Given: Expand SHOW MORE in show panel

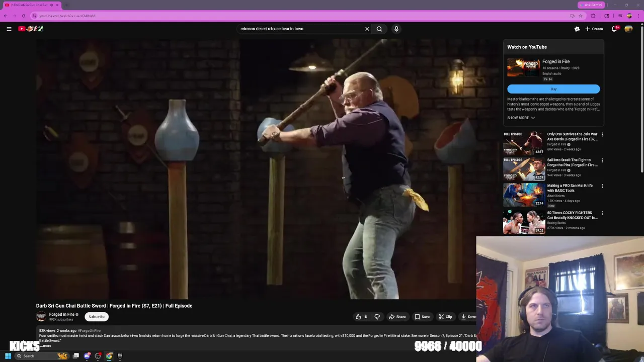Looking at the screenshot, I should (x=521, y=118).
